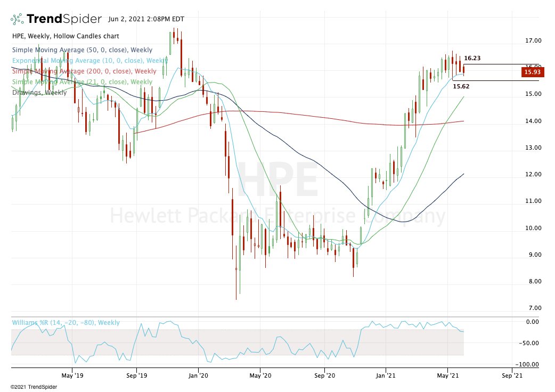Viewport: 555px width, 392px height.
Task: Click the Sep '21 date axis label
Action: [512, 375]
